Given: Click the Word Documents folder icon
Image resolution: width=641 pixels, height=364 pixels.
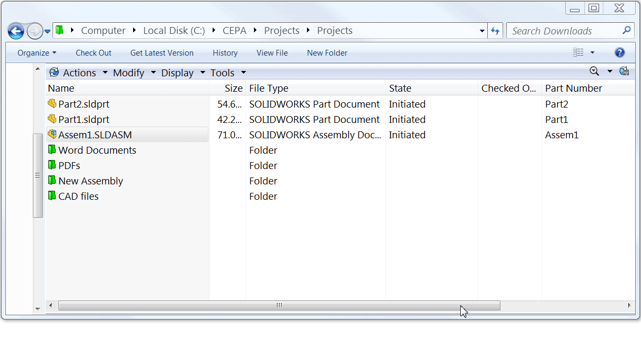Looking at the screenshot, I should pyautogui.click(x=52, y=149).
